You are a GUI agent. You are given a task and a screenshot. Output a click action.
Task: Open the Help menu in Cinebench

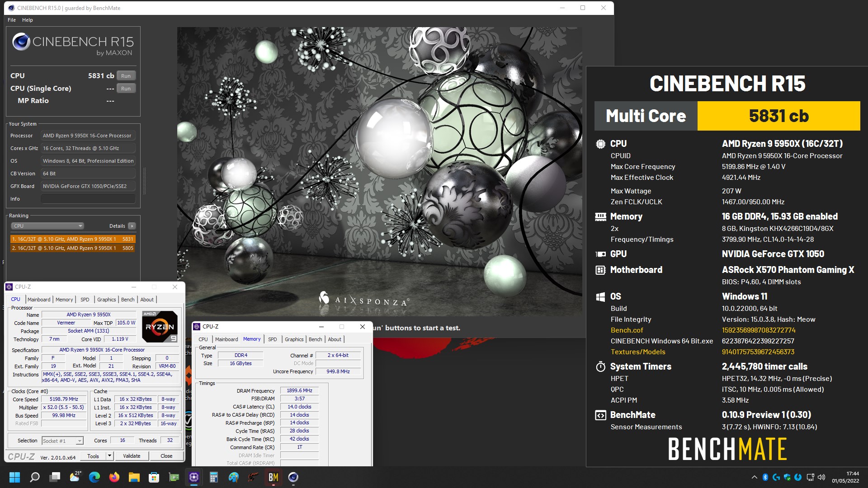coord(28,20)
